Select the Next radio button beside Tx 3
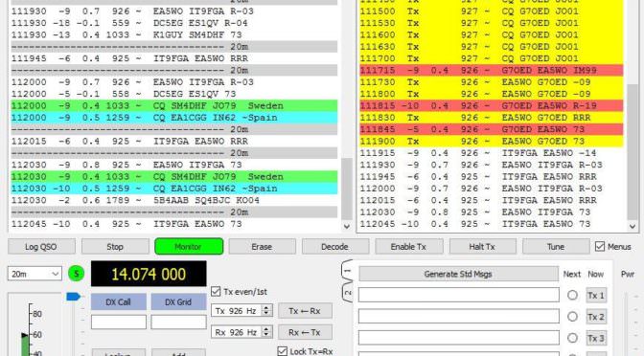Viewport: 644px width, 356px height. [x=572, y=338]
